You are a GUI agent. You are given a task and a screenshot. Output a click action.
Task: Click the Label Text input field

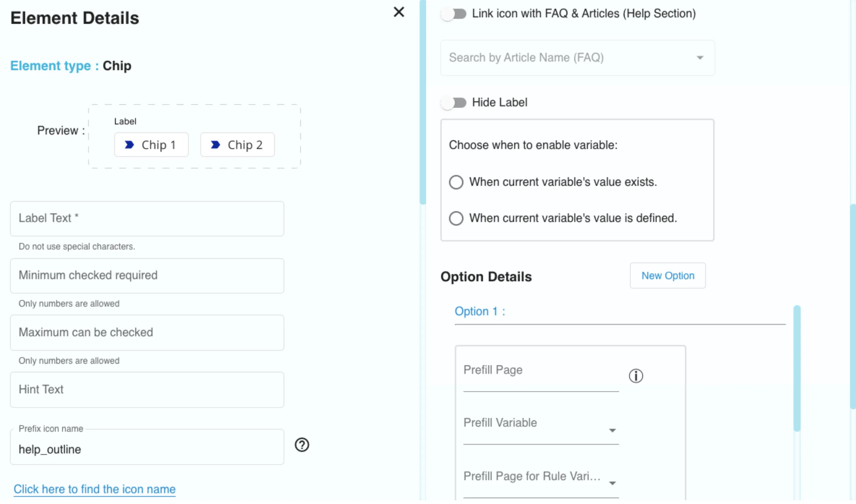pos(147,219)
